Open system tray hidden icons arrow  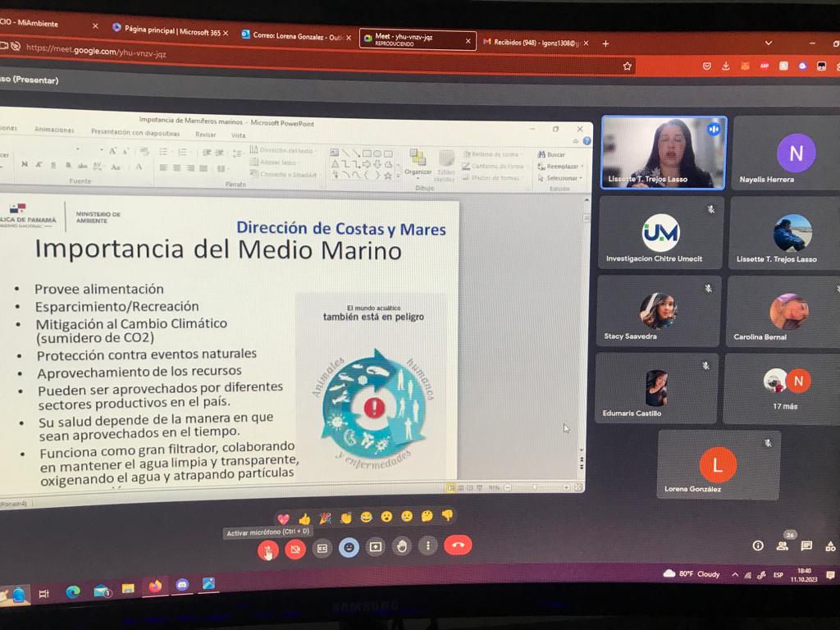(734, 574)
